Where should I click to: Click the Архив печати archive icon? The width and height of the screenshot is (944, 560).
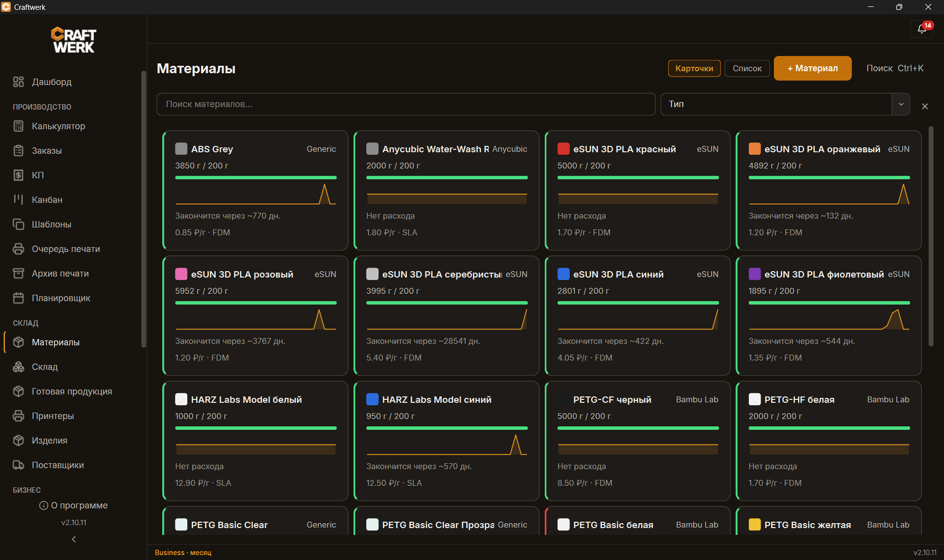(x=19, y=274)
